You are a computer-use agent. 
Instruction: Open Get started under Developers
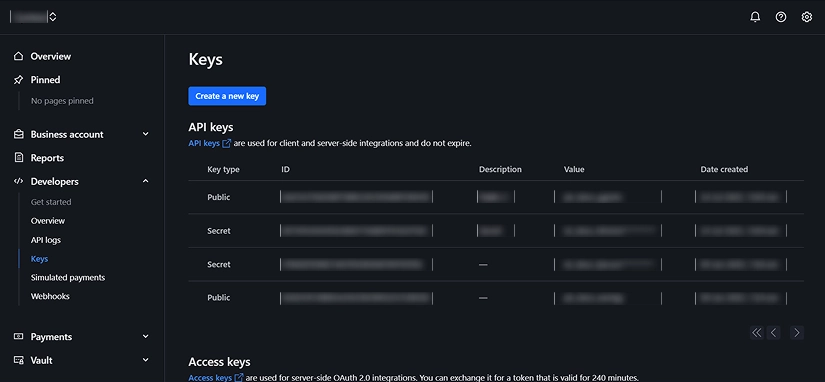[x=51, y=202]
